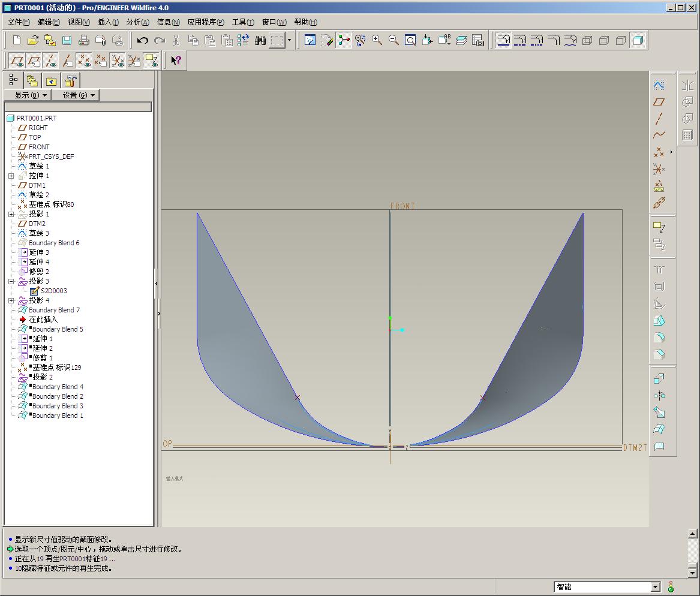Click the Undo arrow icon
700x596 pixels.
tap(142, 40)
